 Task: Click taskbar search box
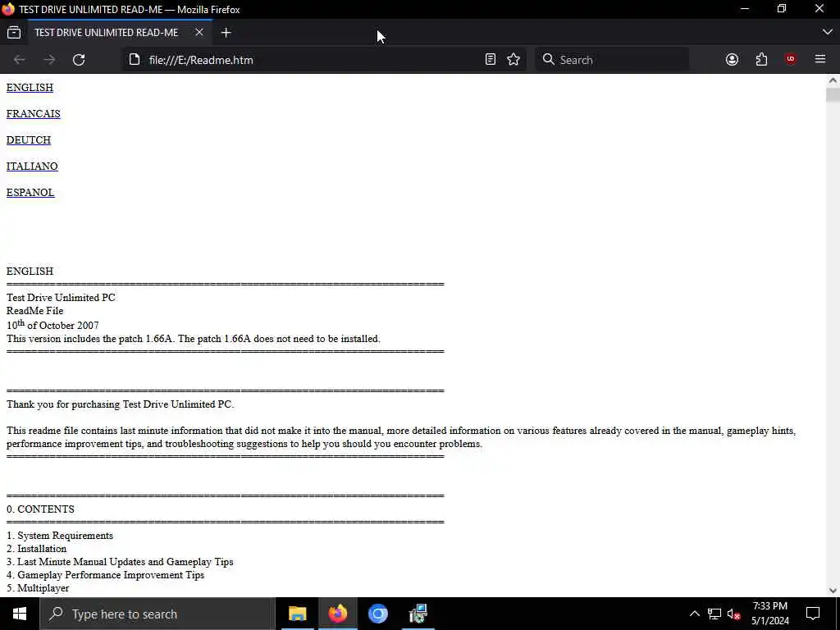(157, 614)
